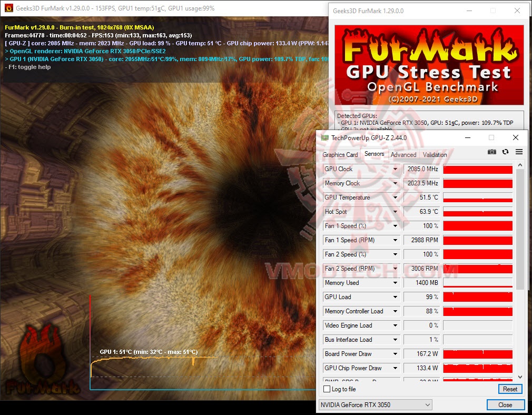Click the GPU-Z screenshot camera icon
The width and height of the screenshot is (532, 415).
[x=492, y=152]
